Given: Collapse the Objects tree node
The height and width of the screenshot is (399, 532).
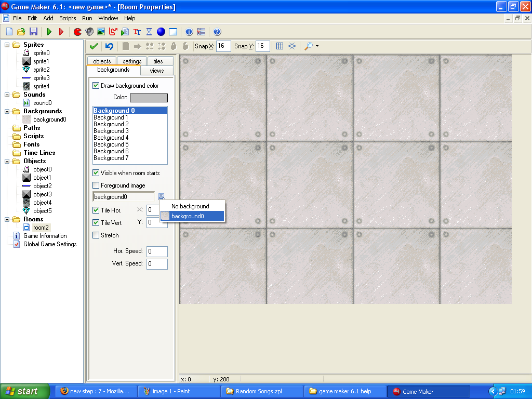Looking at the screenshot, I should [7, 161].
